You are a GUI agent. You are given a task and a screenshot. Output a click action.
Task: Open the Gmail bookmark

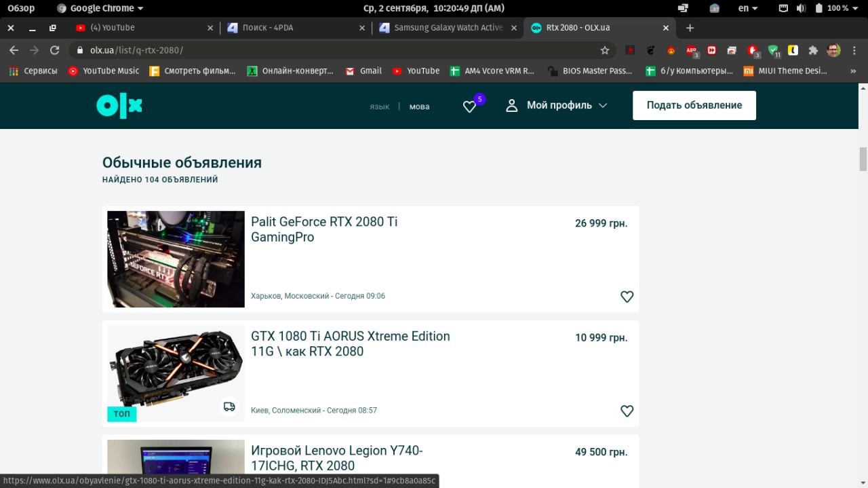(x=363, y=71)
